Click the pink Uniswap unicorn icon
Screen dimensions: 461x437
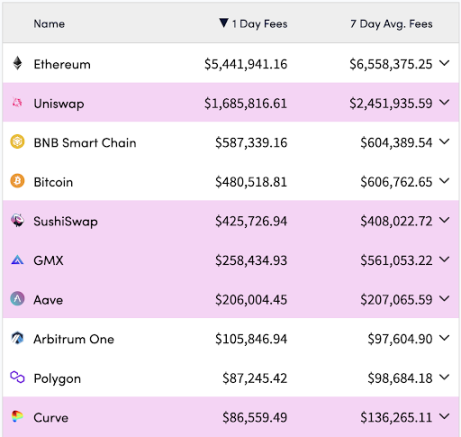[17, 103]
